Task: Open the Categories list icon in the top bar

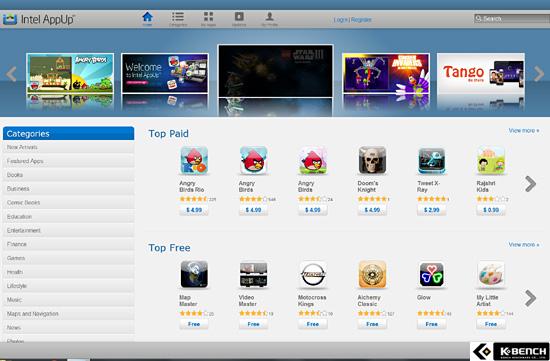Action: coord(178,17)
